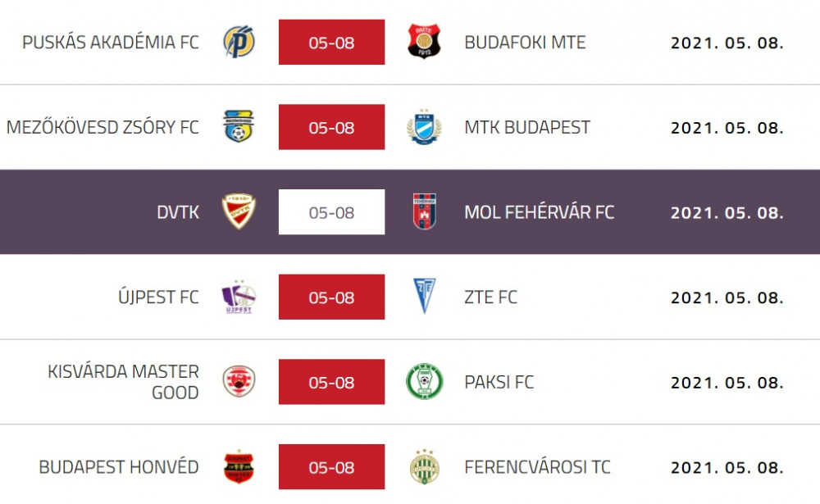This screenshot has height=504, width=820.
Task: Click the Paksi FC green badge
Action: (x=425, y=382)
